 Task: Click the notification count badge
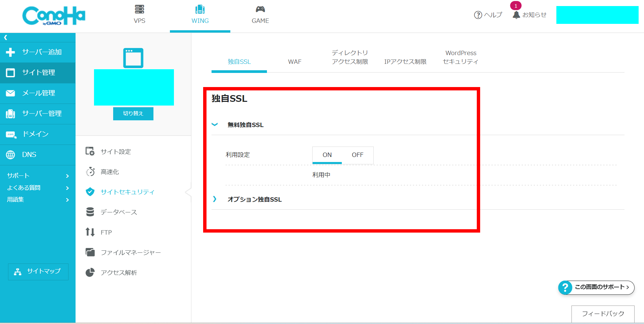click(x=516, y=6)
